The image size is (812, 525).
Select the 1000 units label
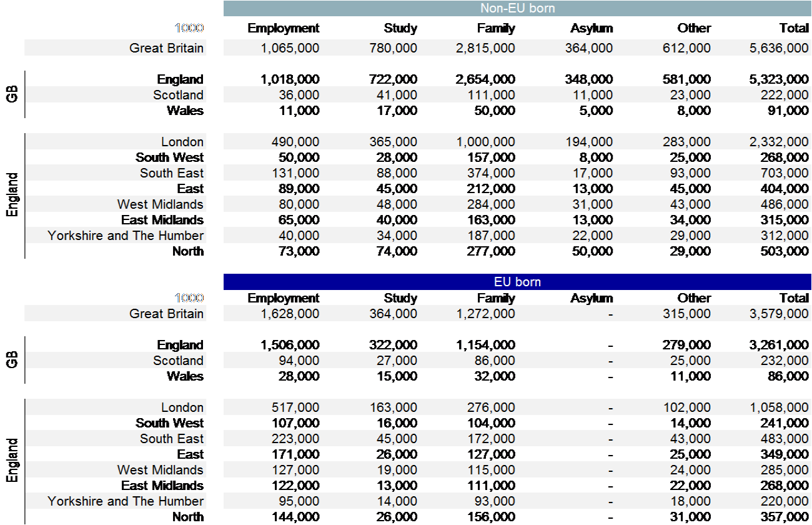pyautogui.click(x=189, y=27)
